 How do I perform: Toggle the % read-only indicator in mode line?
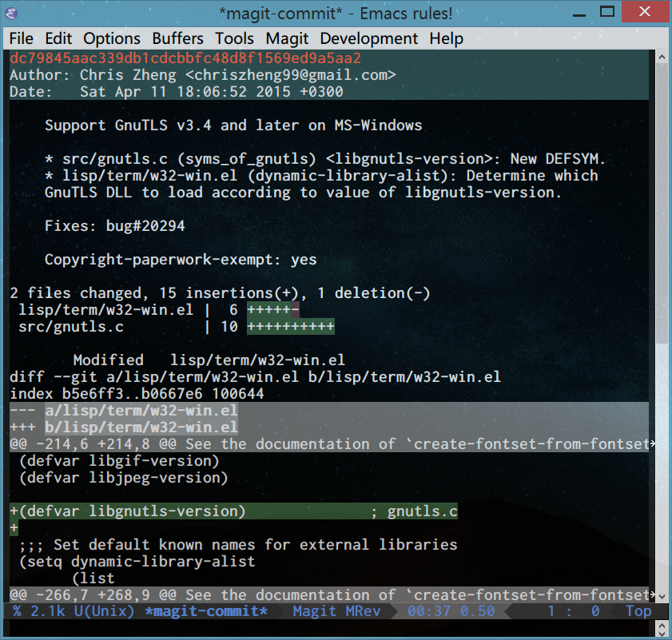pos(18,611)
